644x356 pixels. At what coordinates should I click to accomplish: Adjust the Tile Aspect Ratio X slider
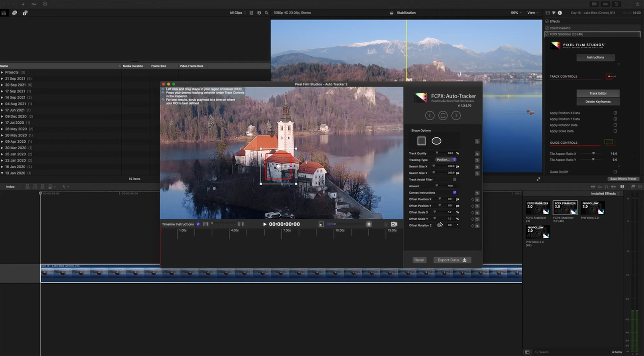coord(593,154)
